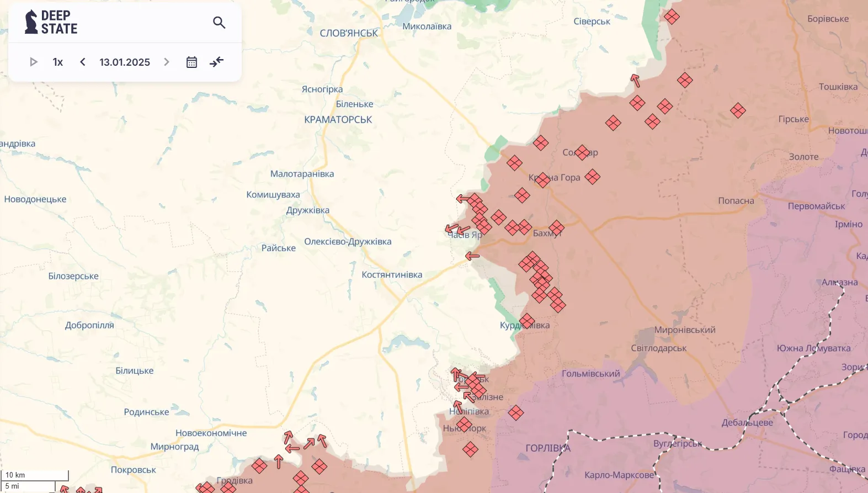868x493 pixels.
Task: Click the Добропілля town label
Action: click(89, 325)
